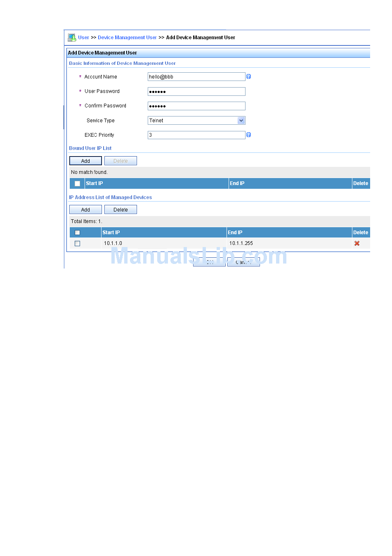Open help icon next to EXEC Priority
The image size is (392, 556).
[x=248, y=135]
